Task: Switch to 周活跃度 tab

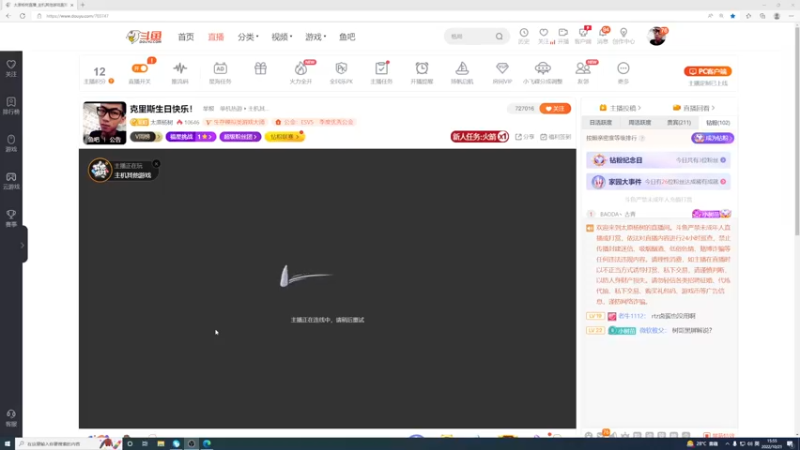Action: click(639, 122)
